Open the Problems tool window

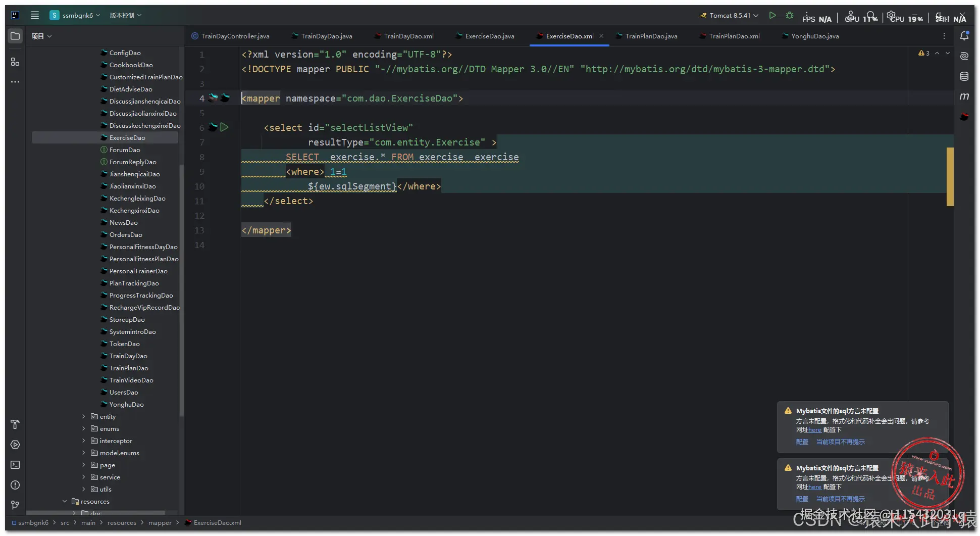click(15, 485)
